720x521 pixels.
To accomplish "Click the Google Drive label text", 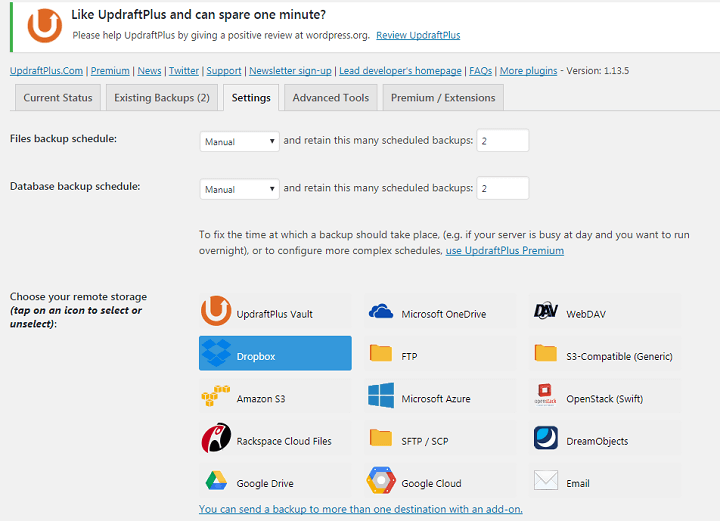I will pyautogui.click(x=265, y=483).
